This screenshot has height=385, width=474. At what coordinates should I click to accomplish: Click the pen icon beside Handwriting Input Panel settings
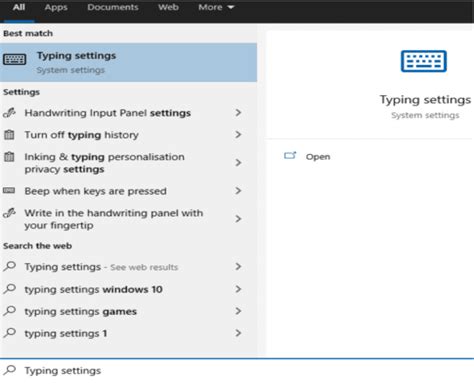click(9, 113)
